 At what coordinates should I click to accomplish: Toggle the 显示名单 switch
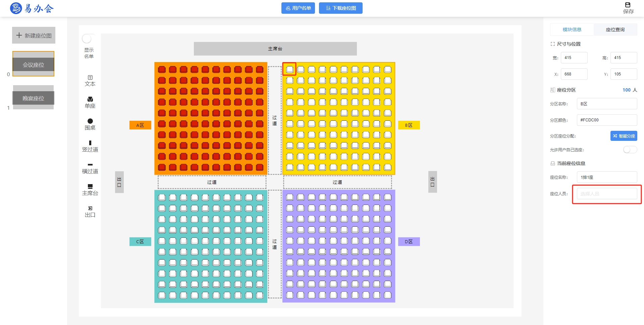(x=89, y=39)
